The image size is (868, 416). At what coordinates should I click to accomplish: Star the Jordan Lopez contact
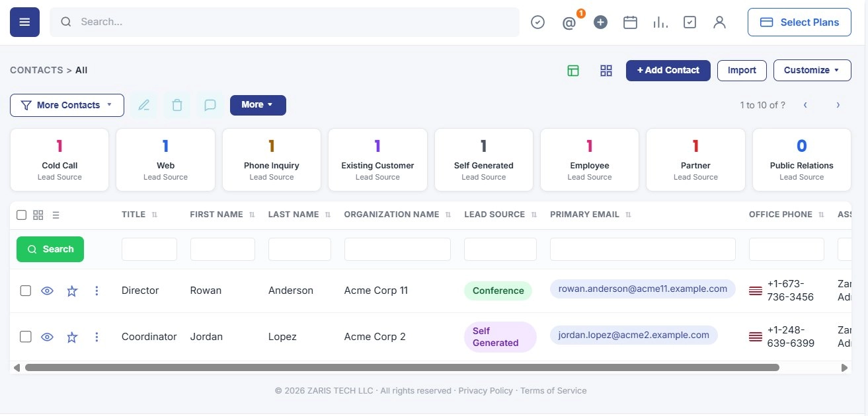[72, 337]
